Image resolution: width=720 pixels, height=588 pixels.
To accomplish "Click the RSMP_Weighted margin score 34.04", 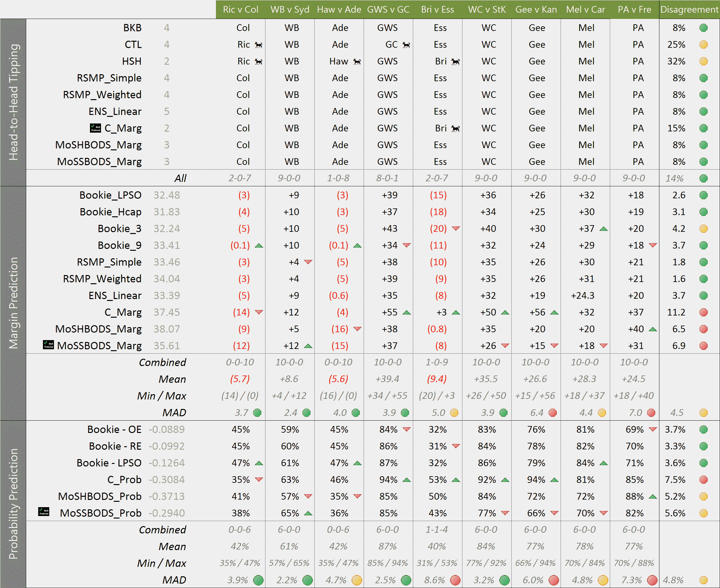I will pos(167,279).
